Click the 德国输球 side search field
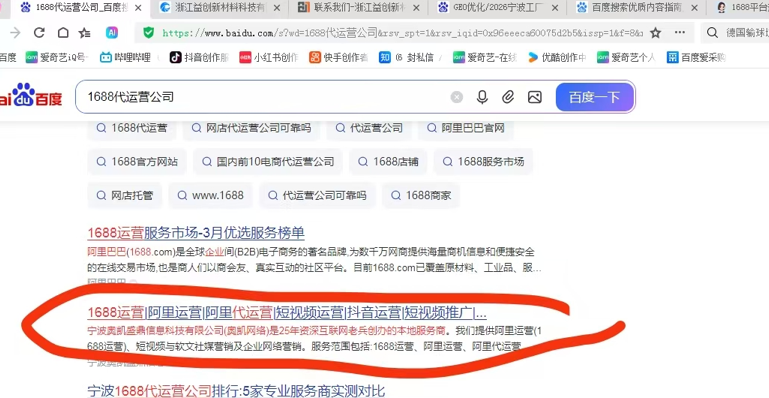This screenshot has height=398, width=769. [x=746, y=33]
